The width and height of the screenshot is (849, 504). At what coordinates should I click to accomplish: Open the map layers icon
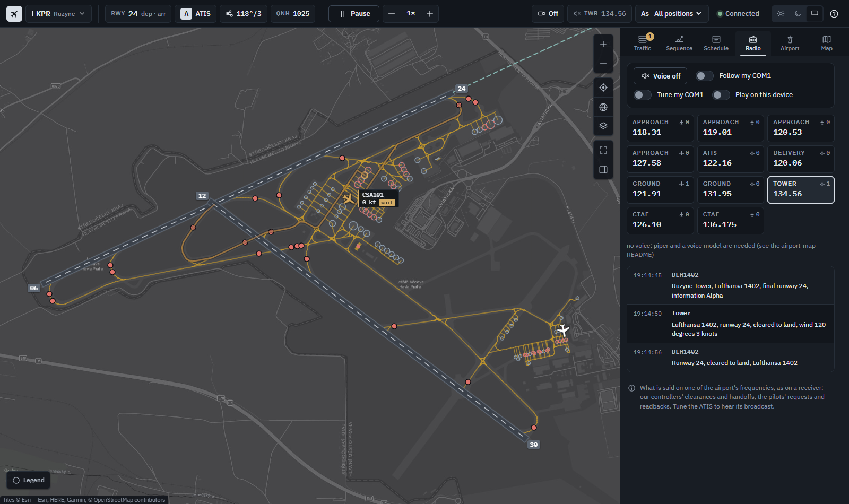(x=603, y=126)
